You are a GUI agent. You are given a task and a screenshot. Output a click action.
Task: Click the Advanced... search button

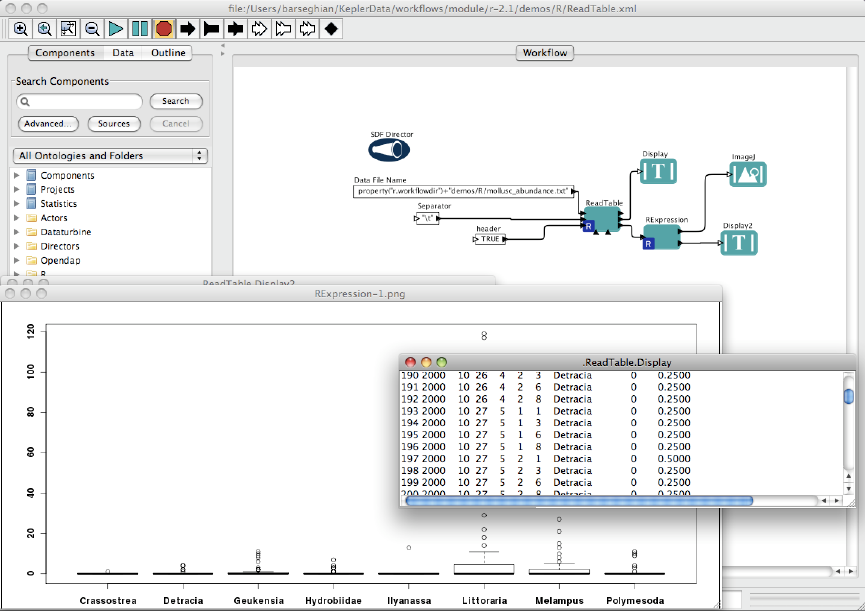pyautogui.click(x=48, y=124)
